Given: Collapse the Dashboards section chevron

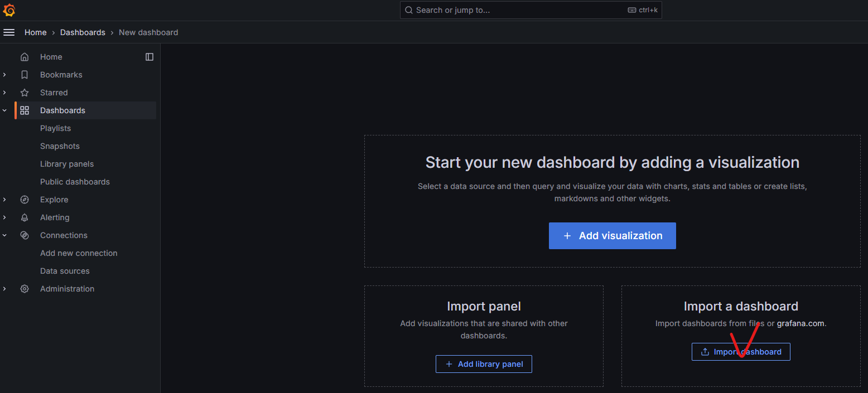Looking at the screenshot, I should pyautogui.click(x=4, y=110).
